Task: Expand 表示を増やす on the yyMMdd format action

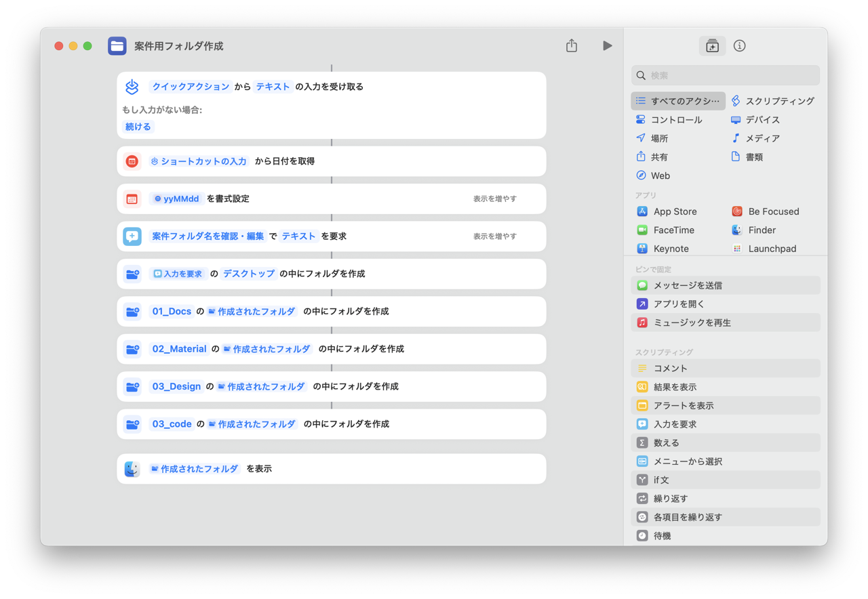Action: point(495,199)
